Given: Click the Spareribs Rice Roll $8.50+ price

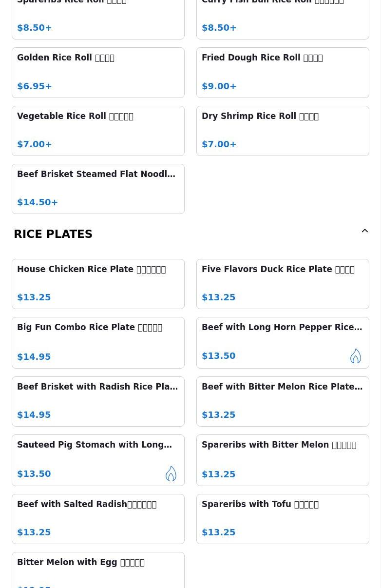Looking at the screenshot, I should (35, 28).
